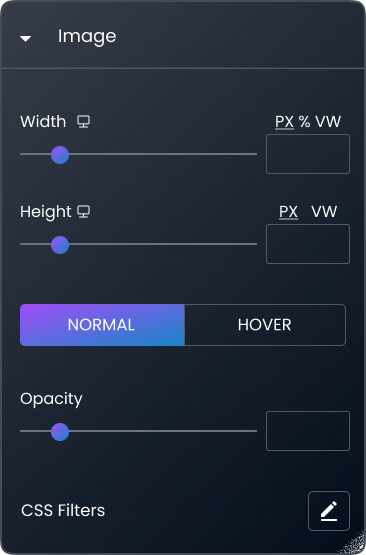The height and width of the screenshot is (555, 366).
Task: Open Width responsive device icon
Action: click(84, 122)
